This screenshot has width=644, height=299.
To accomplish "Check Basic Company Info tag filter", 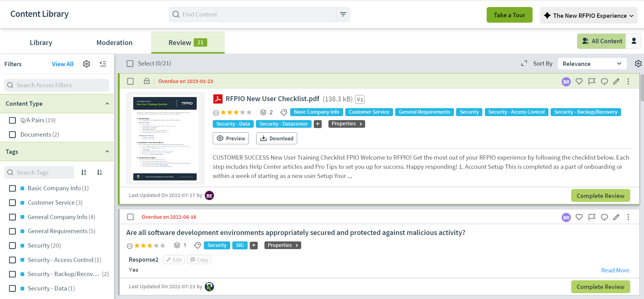I will pos(13,188).
